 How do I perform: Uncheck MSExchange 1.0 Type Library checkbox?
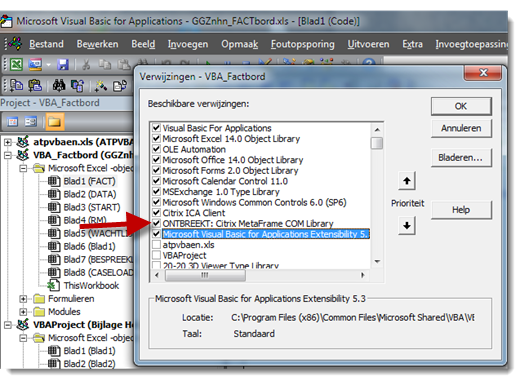point(156,192)
